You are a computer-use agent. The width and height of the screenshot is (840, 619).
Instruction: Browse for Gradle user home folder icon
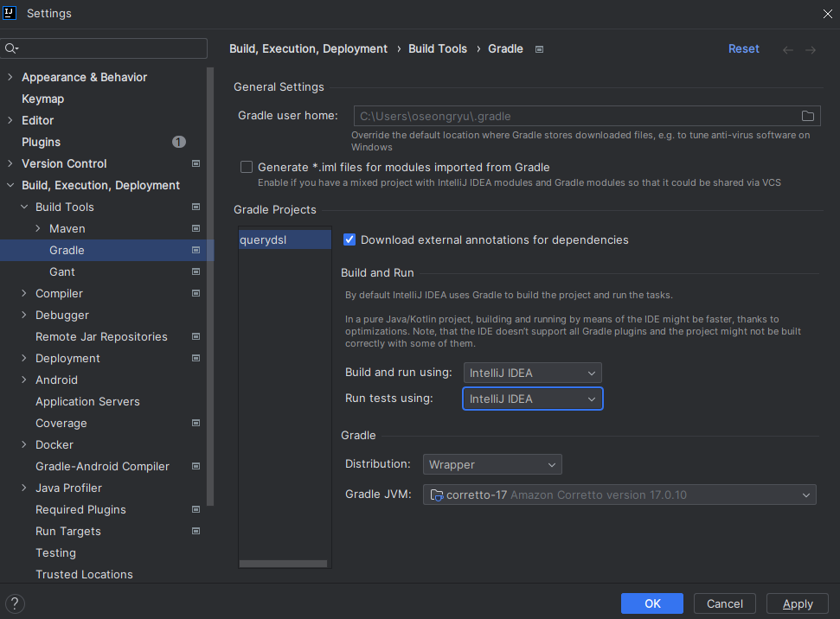coord(808,116)
